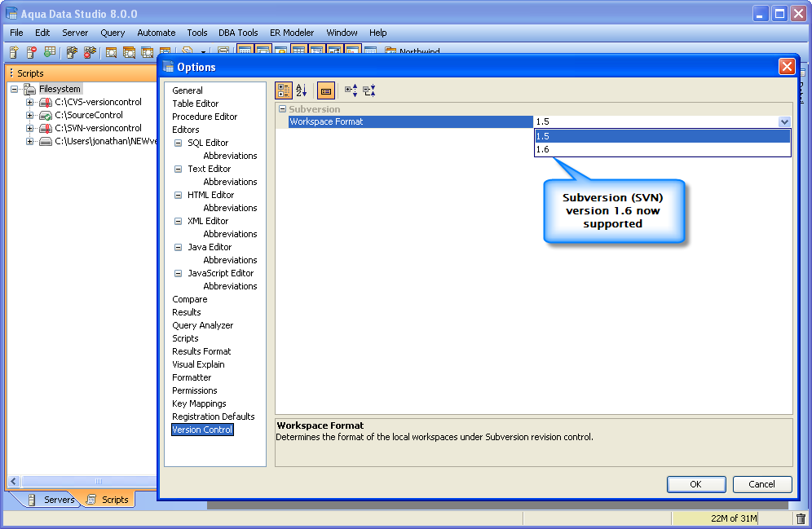Click the Aqua Data Studio title bar icon

click(x=11, y=14)
